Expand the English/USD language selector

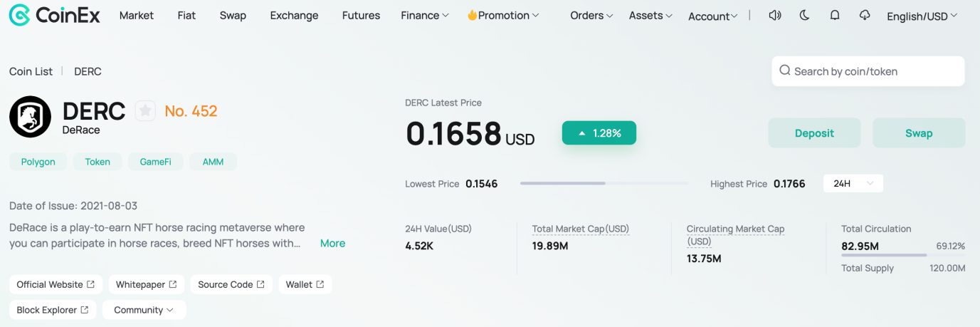click(x=922, y=16)
